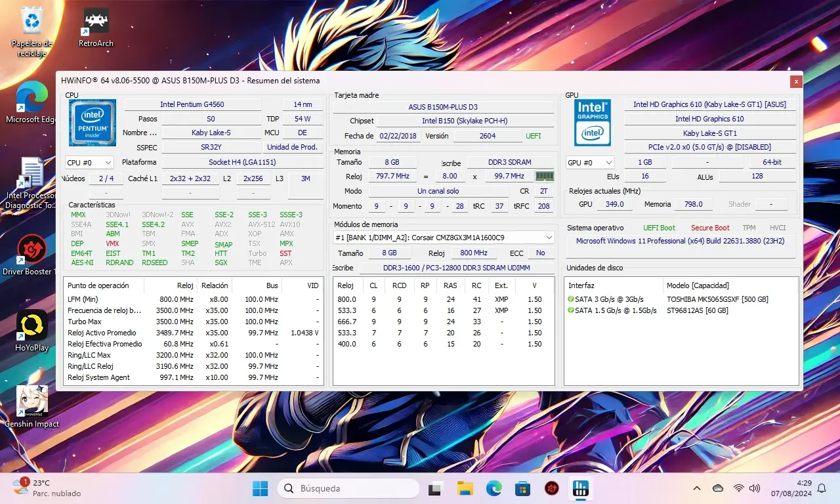Expand the GPU #0 selector dropdown

click(590, 162)
